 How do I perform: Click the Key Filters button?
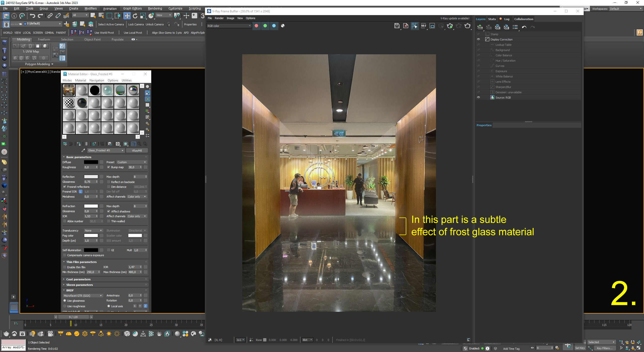pyautogui.click(x=605, y=348)
